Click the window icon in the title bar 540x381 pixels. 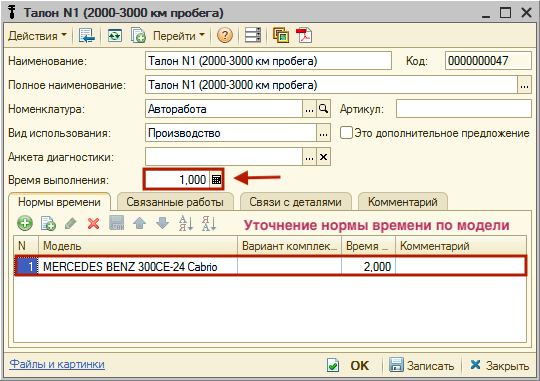point(12,12)
